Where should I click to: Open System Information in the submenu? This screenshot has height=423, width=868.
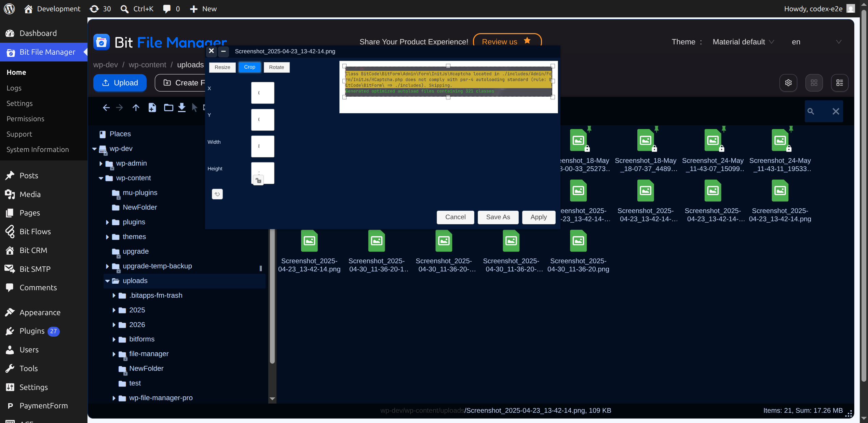click(x=38, y=150)
